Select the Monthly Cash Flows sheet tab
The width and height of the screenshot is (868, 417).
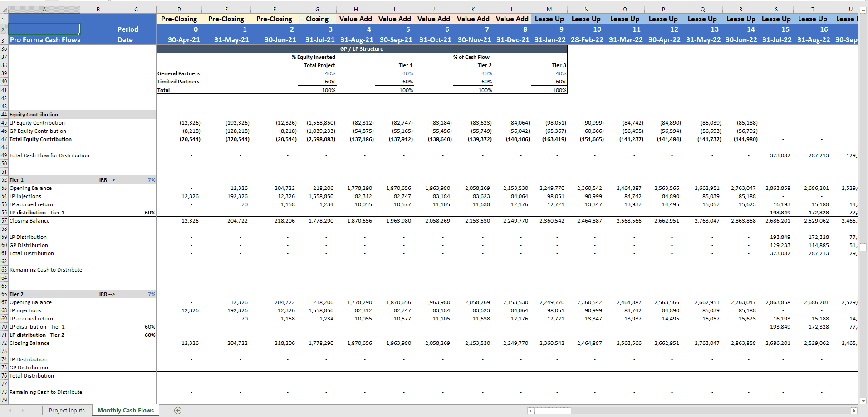point(126,410)
